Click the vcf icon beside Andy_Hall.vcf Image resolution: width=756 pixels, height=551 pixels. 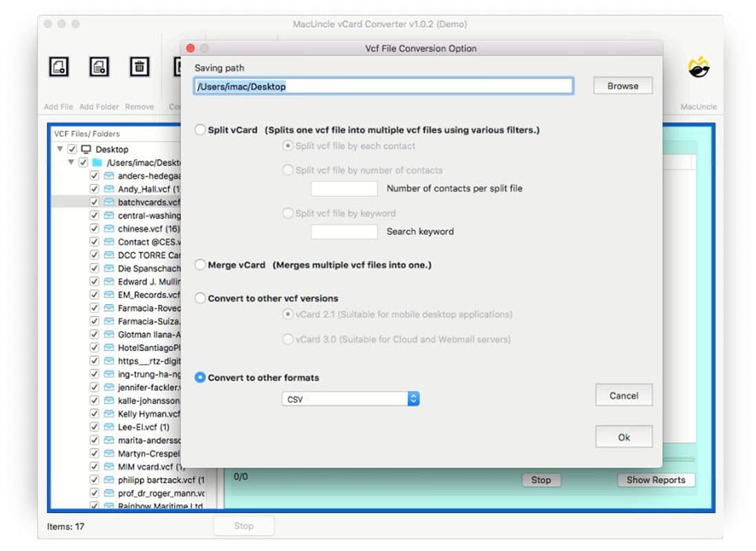click(x=110, y=188)
